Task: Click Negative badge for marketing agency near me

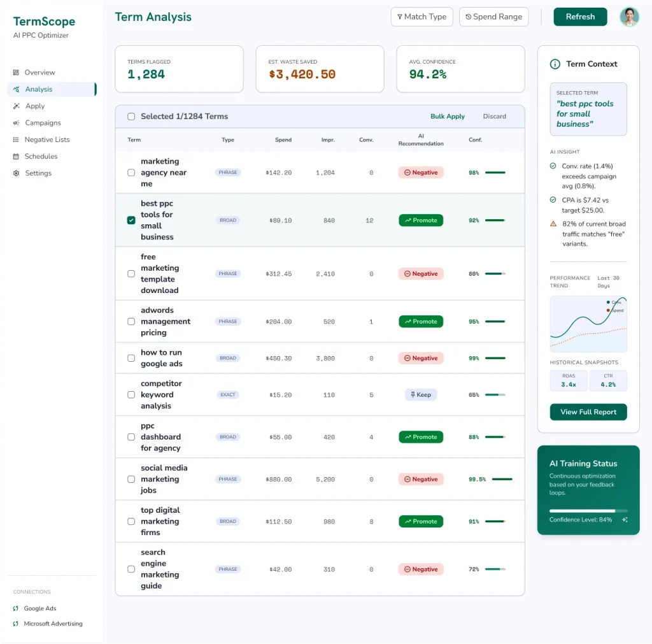Action: coord(421,173)
